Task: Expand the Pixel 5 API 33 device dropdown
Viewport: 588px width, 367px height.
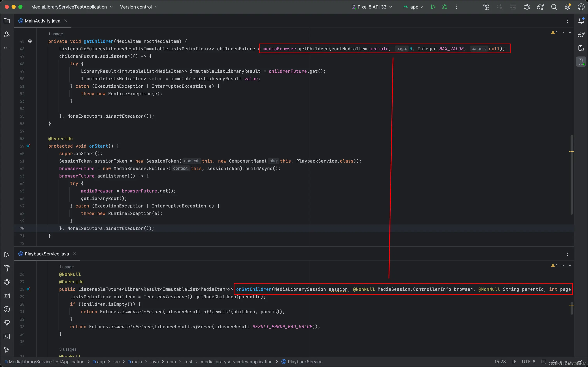Action: [x=372, y=7]
